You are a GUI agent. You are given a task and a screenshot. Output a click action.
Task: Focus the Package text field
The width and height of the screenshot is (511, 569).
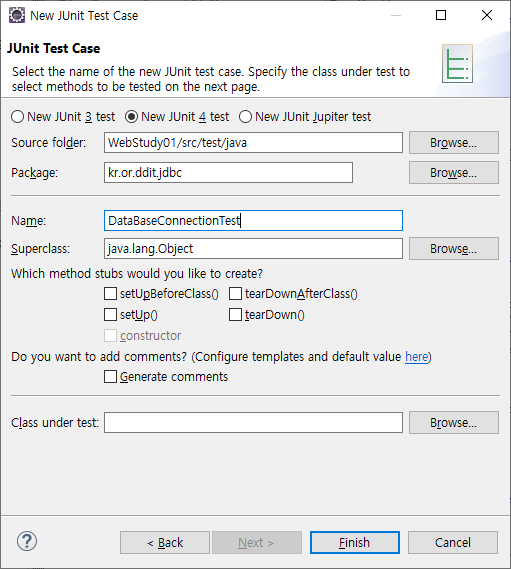228,172
